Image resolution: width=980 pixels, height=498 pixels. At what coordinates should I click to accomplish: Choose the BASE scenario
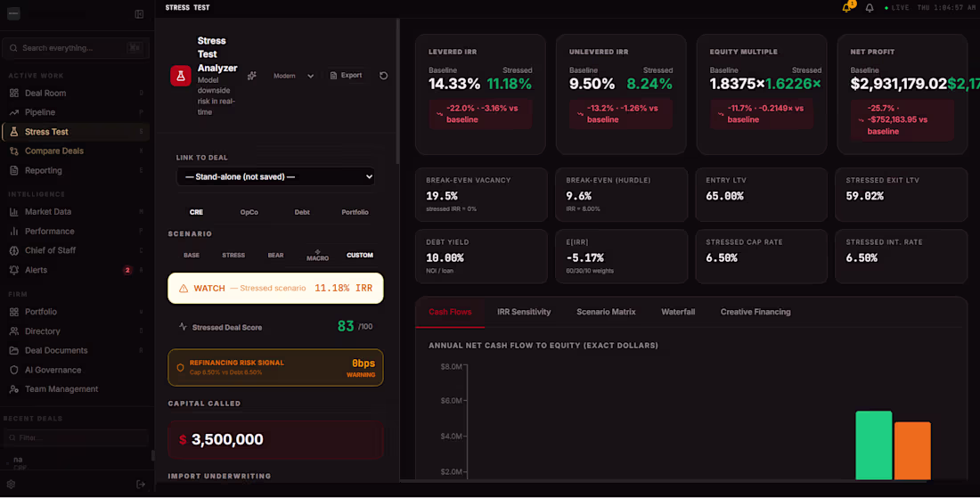click(192, 255)
